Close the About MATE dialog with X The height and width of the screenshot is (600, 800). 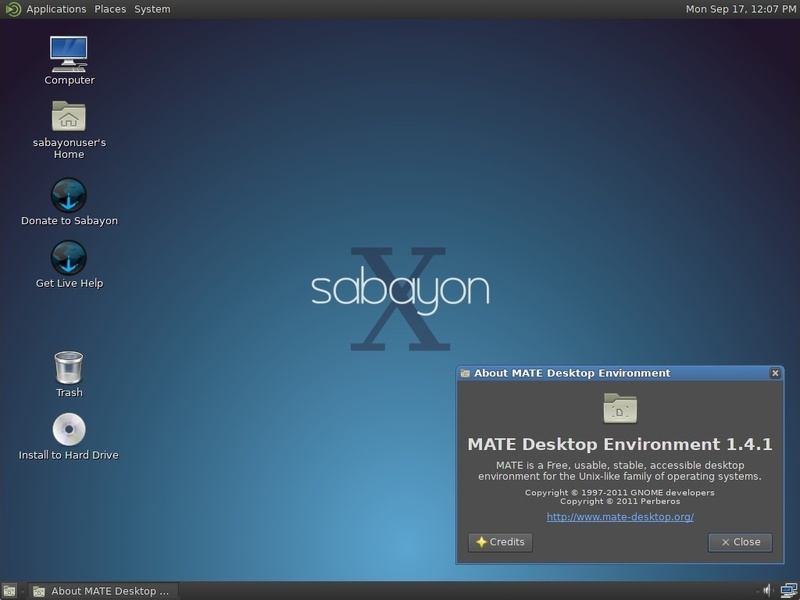point(775,373)
